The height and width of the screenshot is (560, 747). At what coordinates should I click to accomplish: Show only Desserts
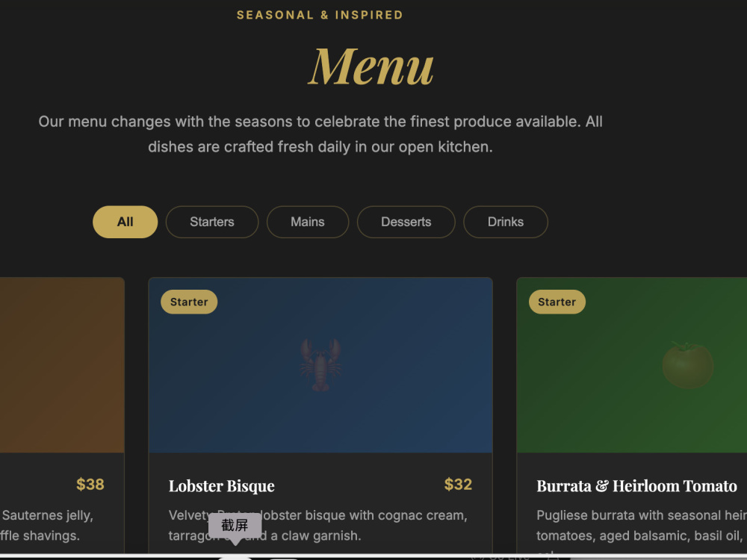406,222
